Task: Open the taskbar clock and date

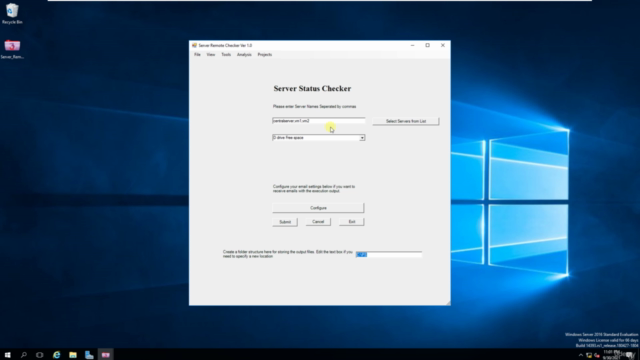Action: point(611,355)
